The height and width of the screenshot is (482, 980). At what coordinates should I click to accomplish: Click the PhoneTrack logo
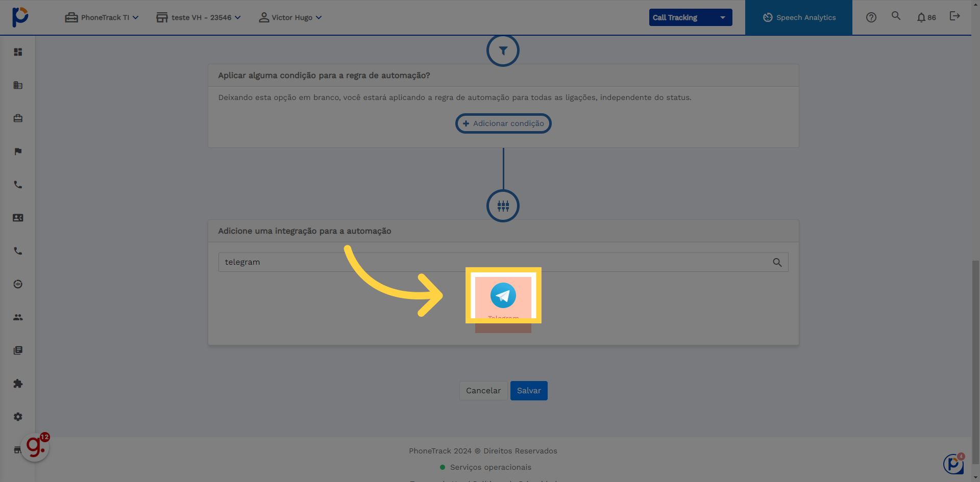[x=20, y=17]
